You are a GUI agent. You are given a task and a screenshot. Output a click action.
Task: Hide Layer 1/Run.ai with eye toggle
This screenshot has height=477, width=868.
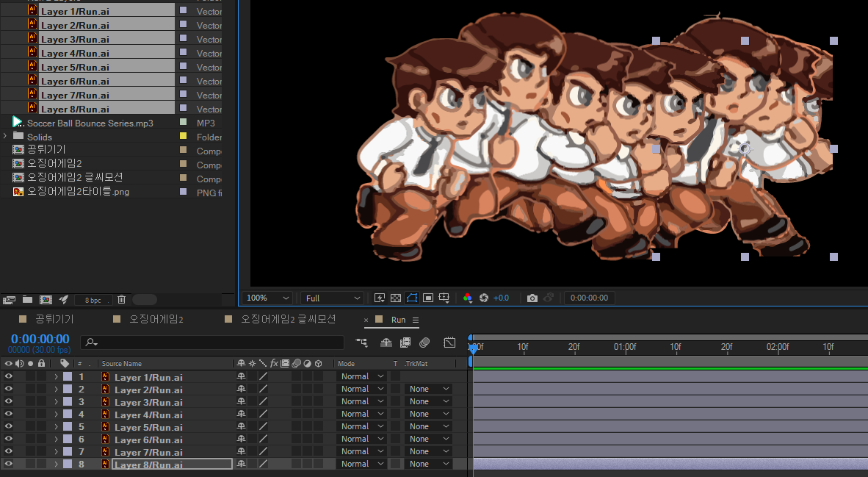coord(8,376)
